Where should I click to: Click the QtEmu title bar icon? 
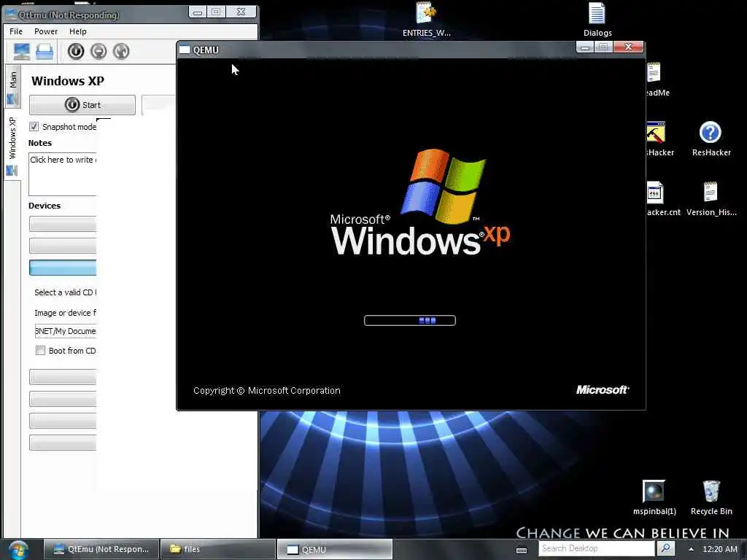11,15
